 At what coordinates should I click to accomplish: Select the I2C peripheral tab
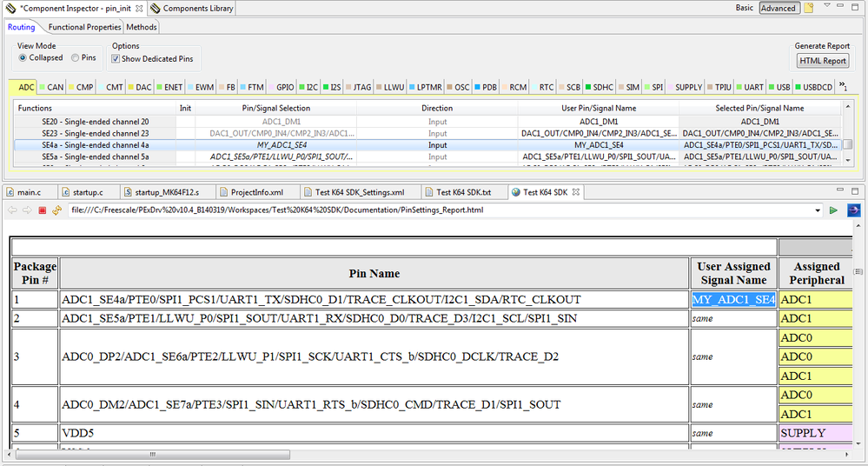[x=309, y=87]
